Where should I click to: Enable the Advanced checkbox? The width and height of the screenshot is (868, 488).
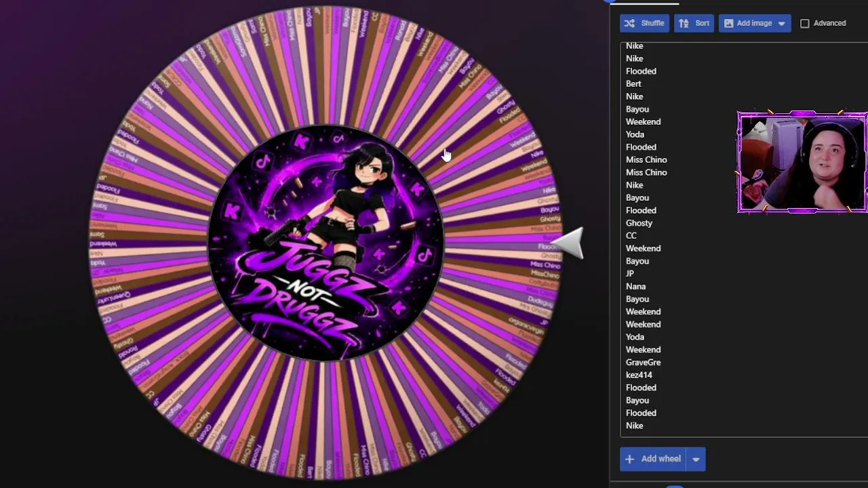pos(805,23)
